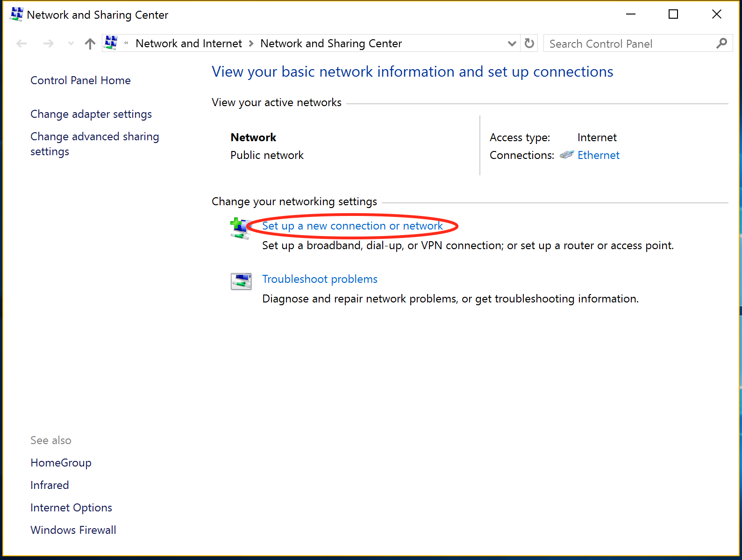
Task: Click the Control Panel icon in address bar
Action: [111, 43]
